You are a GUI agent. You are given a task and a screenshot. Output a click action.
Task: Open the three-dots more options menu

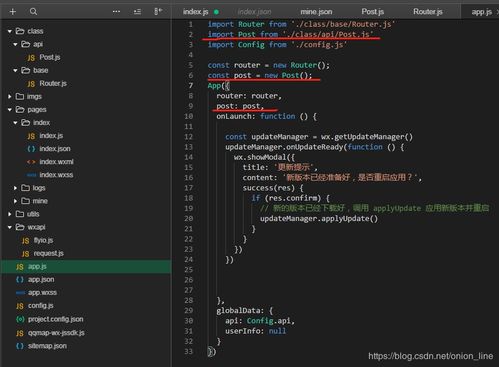point(116,12)
